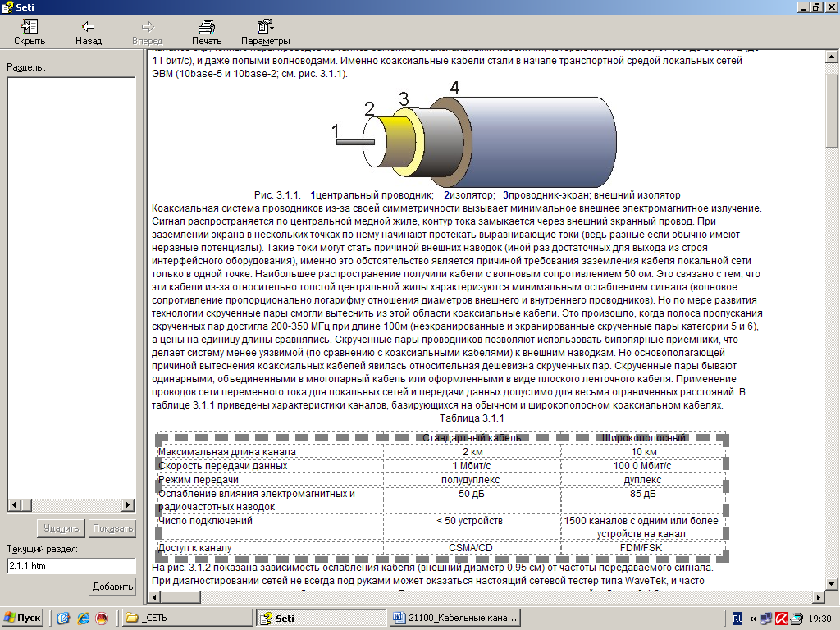This screenshot has width=840, height=630.
Task: Click the 'FDM/FSK' table cell
Action: point(641,548)
